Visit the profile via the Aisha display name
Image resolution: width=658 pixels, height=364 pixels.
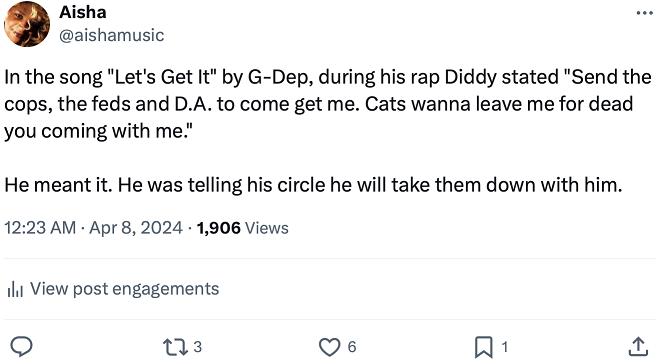click(x=83, y=12)
